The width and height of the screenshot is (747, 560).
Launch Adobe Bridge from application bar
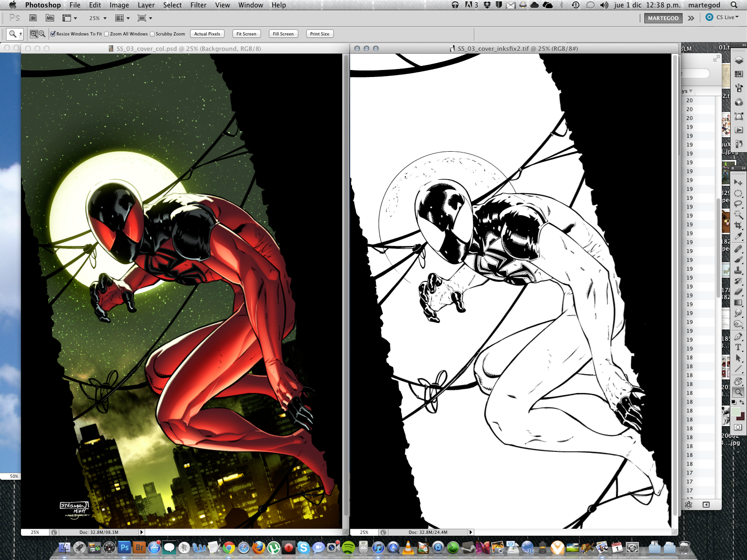pyautogui.click(x=33, y=18)
